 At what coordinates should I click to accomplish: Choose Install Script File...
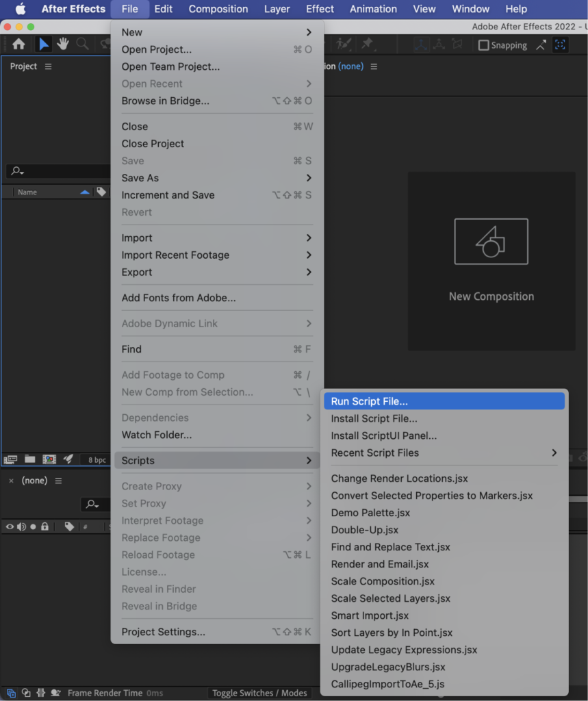pos(444,418)
